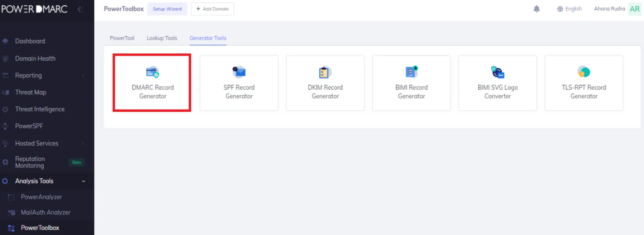Click the globe language icon
Image resolution: width=644 pixels, height=235 pixels.
(x=560, y=9)
